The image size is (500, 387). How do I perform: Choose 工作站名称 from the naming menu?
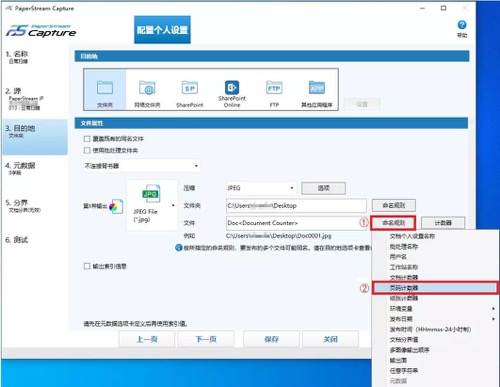404,267
